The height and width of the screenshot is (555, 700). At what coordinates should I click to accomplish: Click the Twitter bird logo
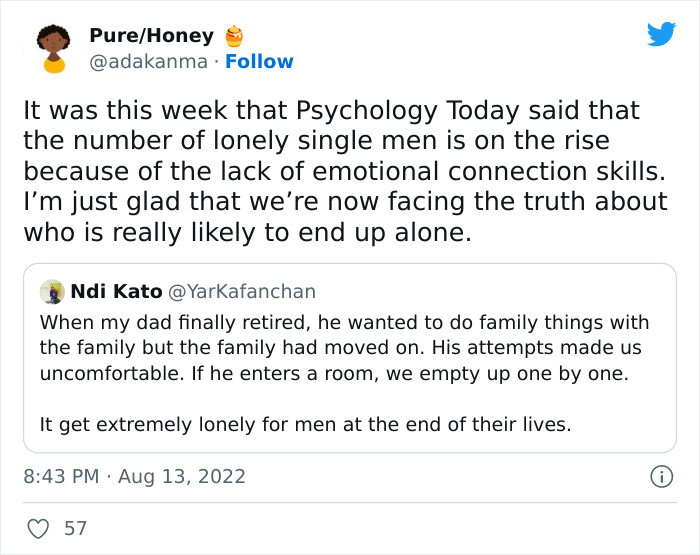[x=662, y=34]
